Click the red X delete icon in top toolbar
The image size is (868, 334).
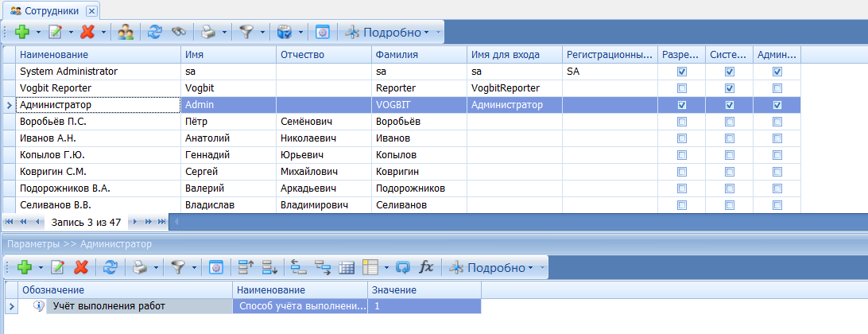coord(87,33)
